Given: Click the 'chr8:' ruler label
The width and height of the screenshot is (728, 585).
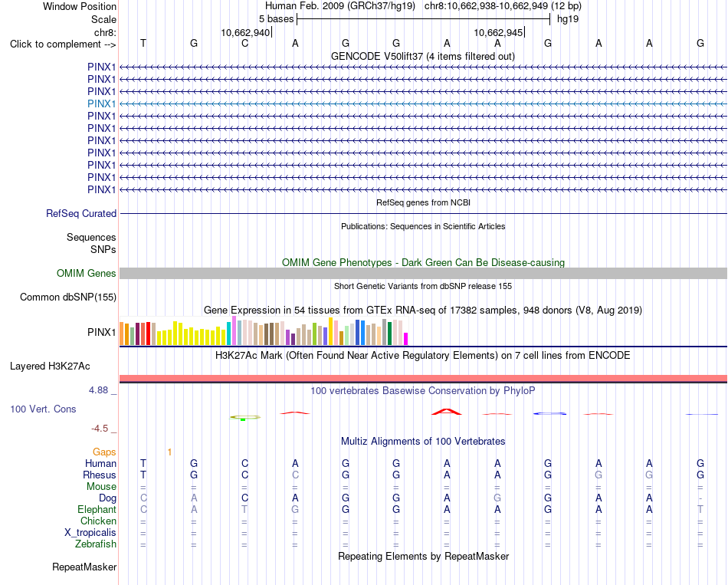Looking at the screenshot, I should pyautogui.click(x=105, y=32).
